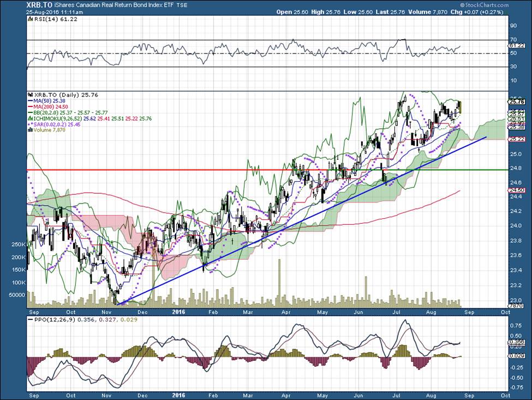This screenshot has width=532, height=400.
Task: Click the Jul label under price chart
Action: [396, 312]
